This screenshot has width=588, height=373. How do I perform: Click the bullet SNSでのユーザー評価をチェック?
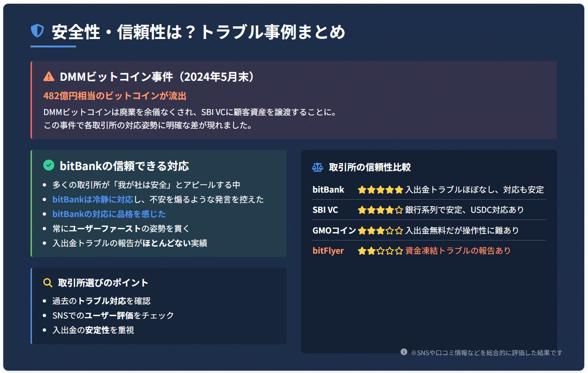(x=113, y=315)
